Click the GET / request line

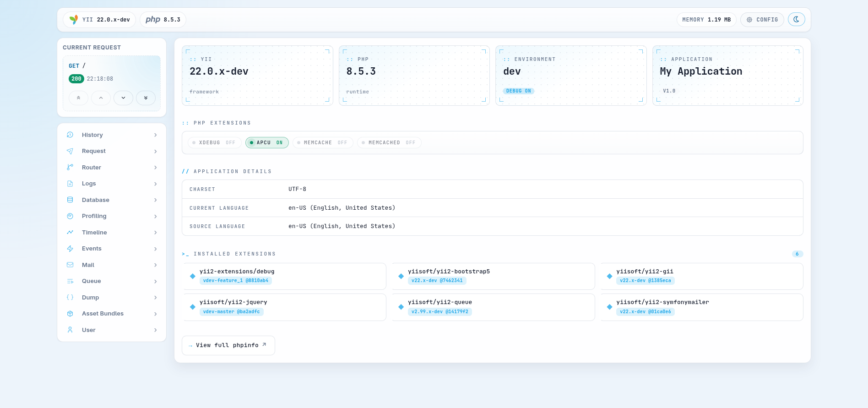[77, 66]
